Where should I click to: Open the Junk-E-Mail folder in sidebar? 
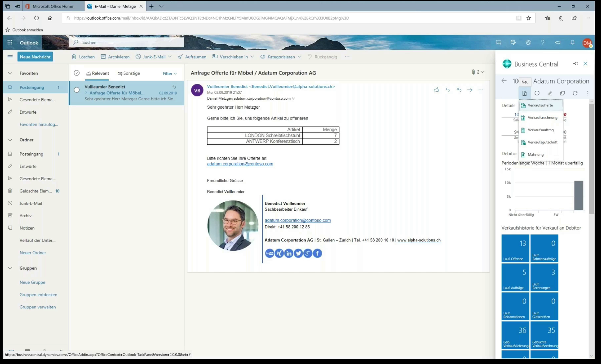coord(35,203)
